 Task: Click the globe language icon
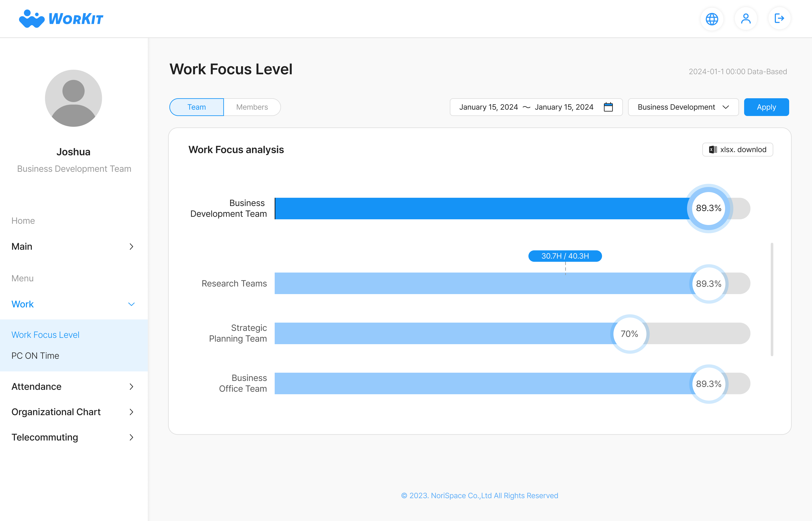[x=711, y=19]
